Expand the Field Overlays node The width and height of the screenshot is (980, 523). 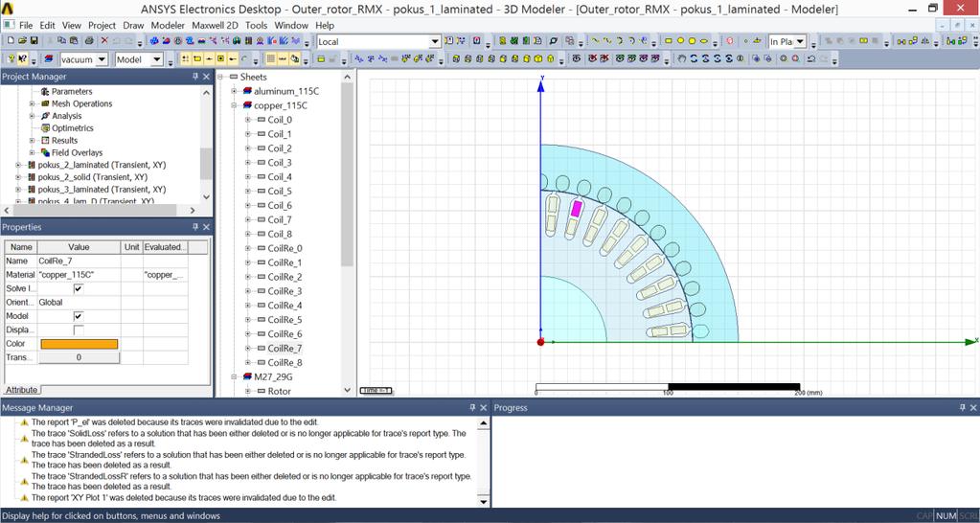(x=32, y=152)
